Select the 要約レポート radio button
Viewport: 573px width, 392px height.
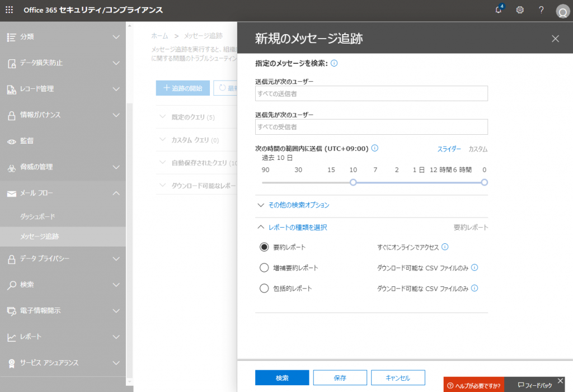tap(264, 247)
